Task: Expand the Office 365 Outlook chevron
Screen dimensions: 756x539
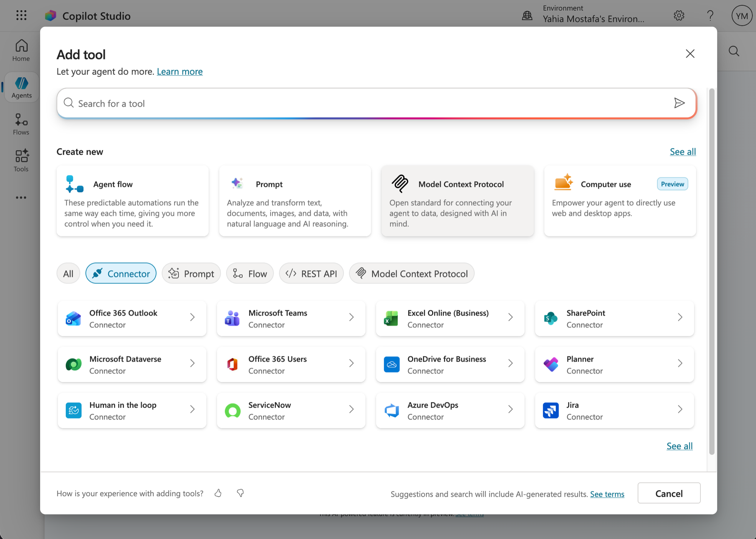Action: (192, 317)
